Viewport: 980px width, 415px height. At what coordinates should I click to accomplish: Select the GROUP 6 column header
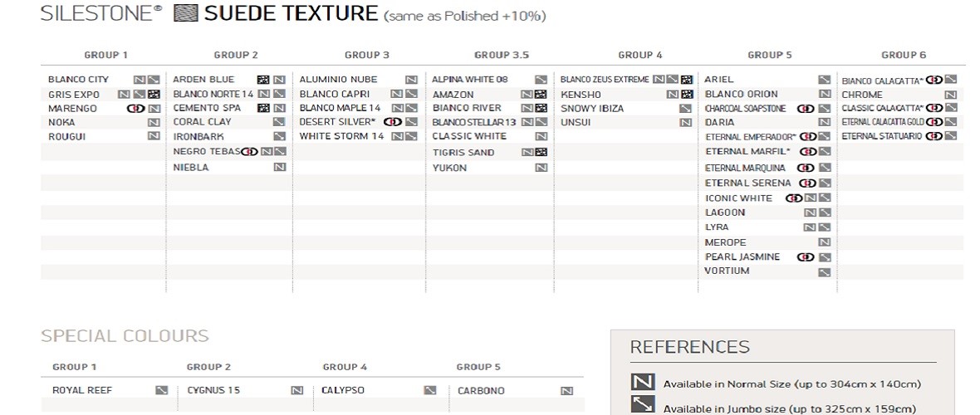click(904, 55)
